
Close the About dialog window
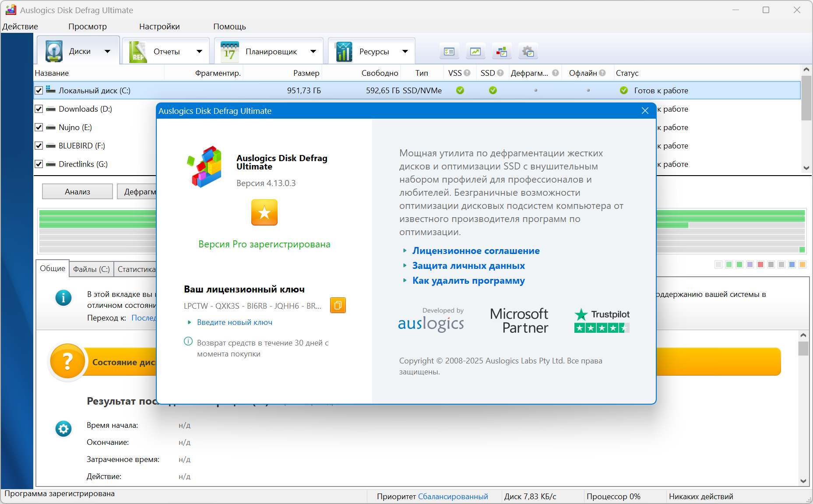coord(645,111)
